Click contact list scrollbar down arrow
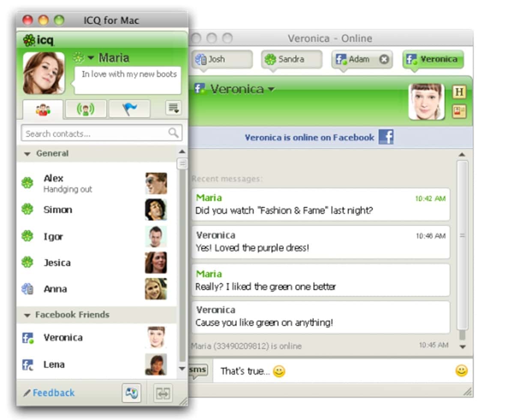 tap(182, 368)
